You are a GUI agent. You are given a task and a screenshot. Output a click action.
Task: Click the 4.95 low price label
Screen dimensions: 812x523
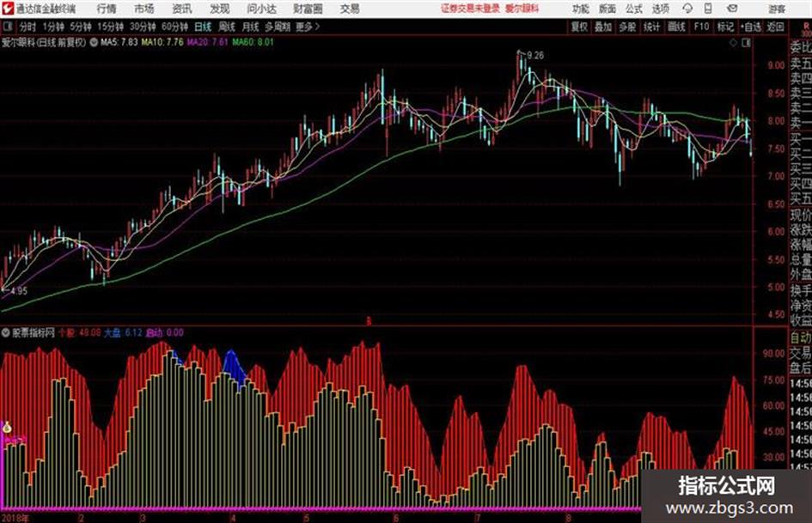coord(19,291)
